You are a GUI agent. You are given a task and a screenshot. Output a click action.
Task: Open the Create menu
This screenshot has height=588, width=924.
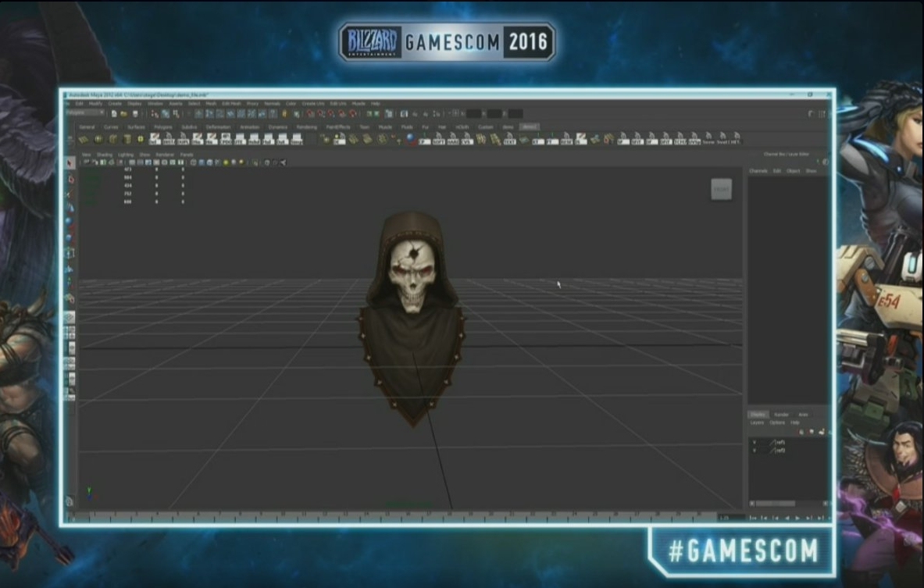[x=115, y=104]
